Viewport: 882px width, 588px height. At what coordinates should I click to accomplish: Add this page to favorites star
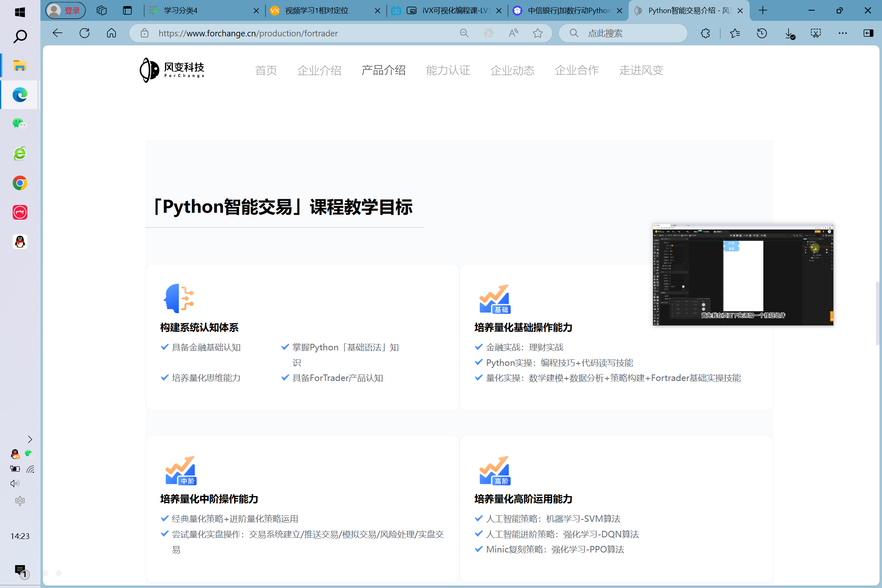[x=538, y=33]
